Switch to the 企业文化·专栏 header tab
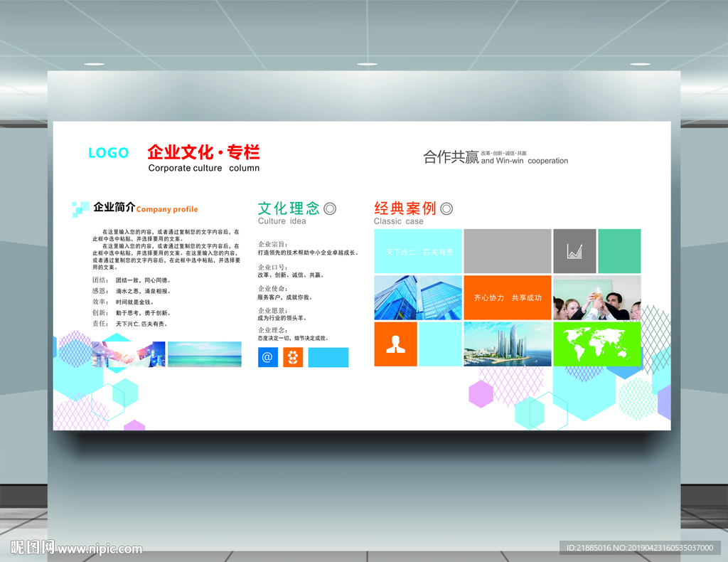The height and width of the screenshot is (562, 728). coord(203,152)
